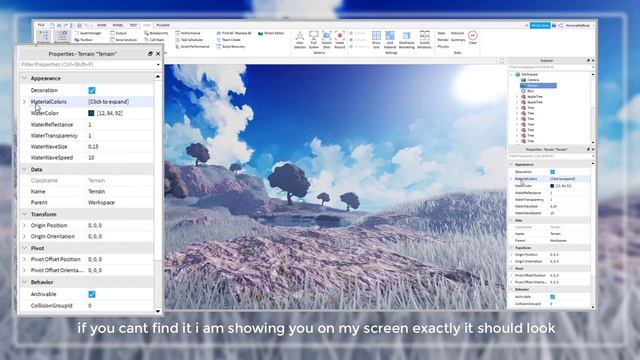Activate Full Screen mode in ribbon

click(313, 40)
